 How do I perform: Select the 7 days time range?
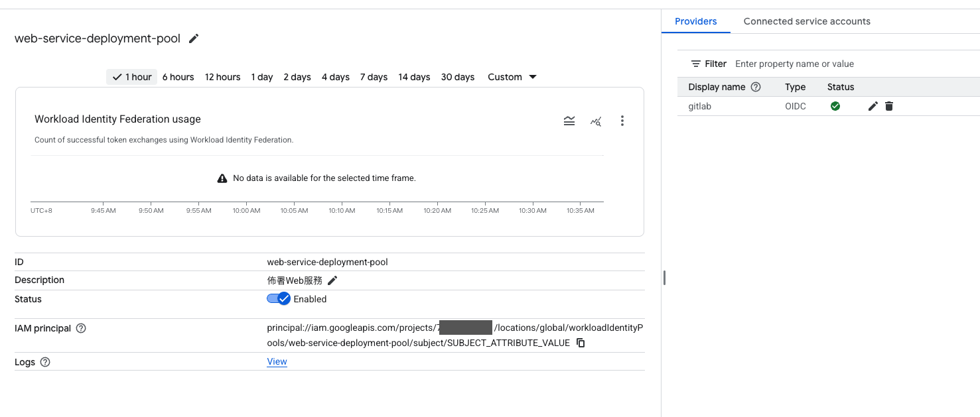tap(374, 77)
